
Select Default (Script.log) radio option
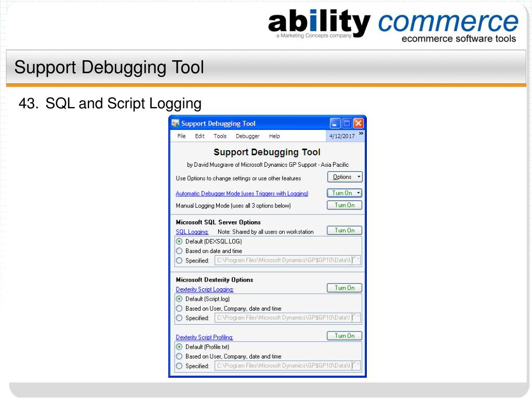tap(179, 299)
